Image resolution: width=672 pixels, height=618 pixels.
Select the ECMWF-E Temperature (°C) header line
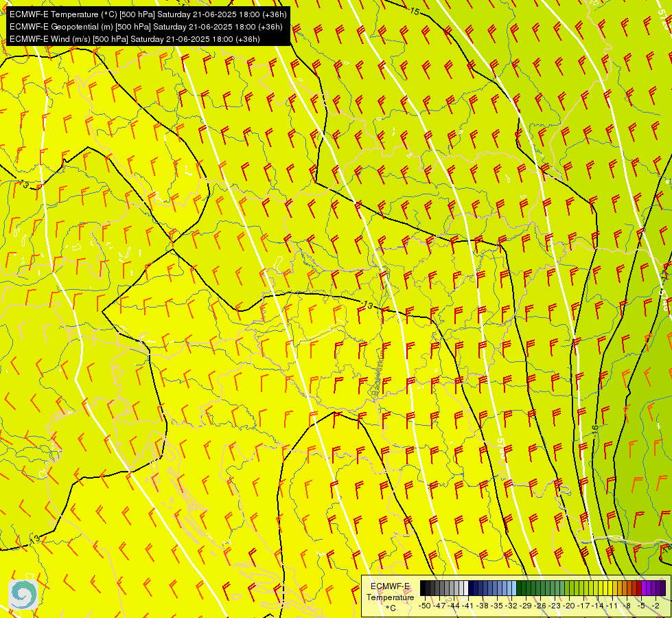click(x=148, y=14)
